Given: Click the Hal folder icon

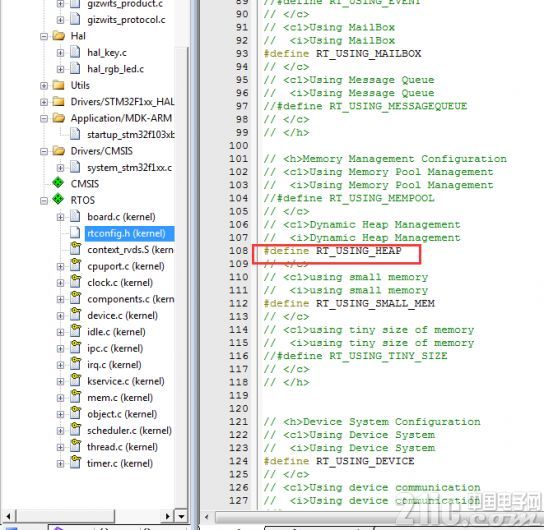Looking at the screenshot, I should click(x=59, y=36).
